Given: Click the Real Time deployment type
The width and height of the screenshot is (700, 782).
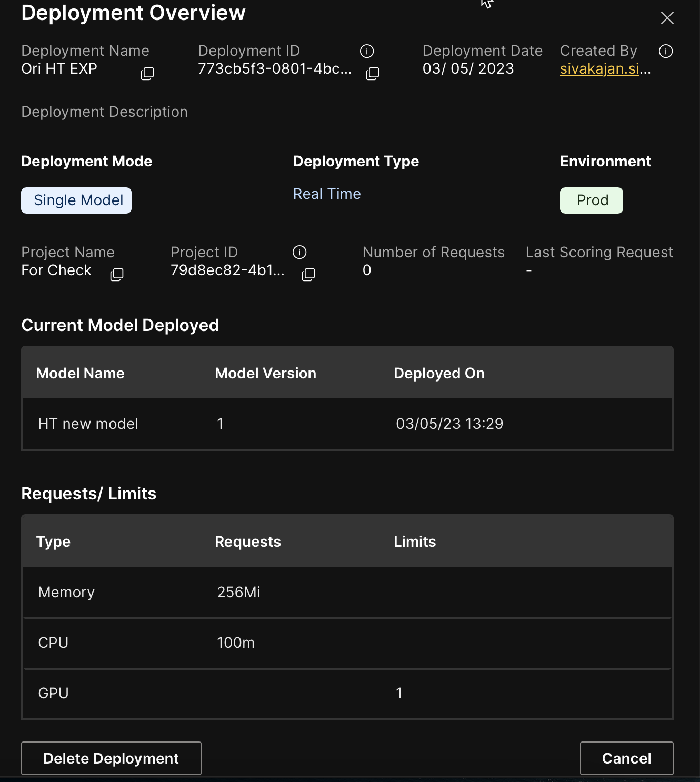Looking at the screenshot, I should pyautogui.click(x=327, y=194).
